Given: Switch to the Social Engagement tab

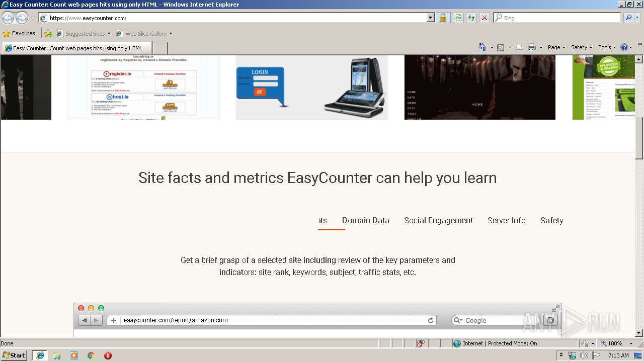Looking at the screenshot, I should click(x=438, y=220).
